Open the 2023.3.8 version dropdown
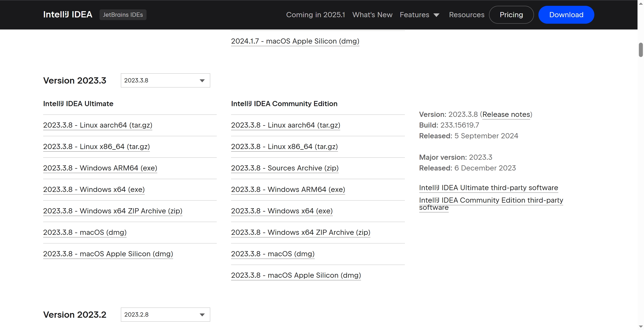The image size is (644, 330). point(165,80)
